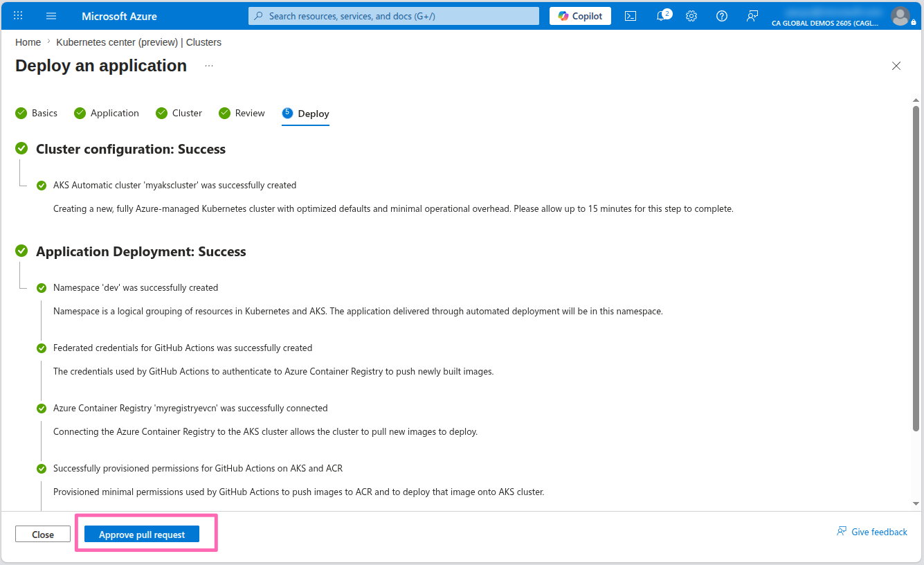Switch to the Basics step tab
Screen dimensions: 924x565
(x=37, y=113)
